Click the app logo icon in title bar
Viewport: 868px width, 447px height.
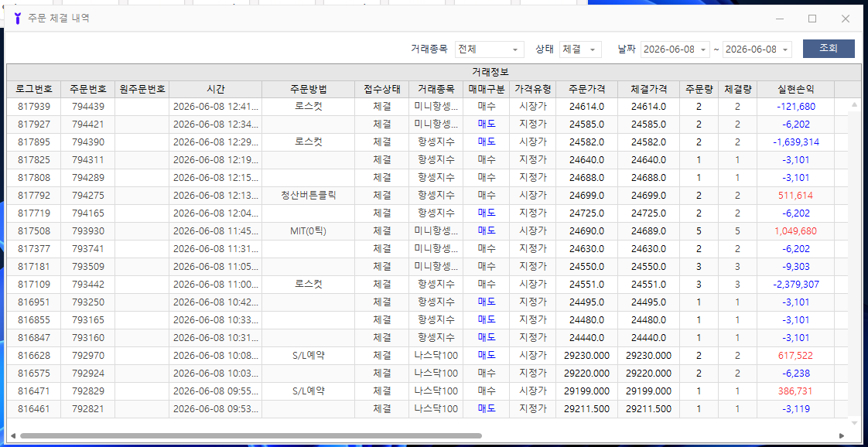tap(17, 19)
